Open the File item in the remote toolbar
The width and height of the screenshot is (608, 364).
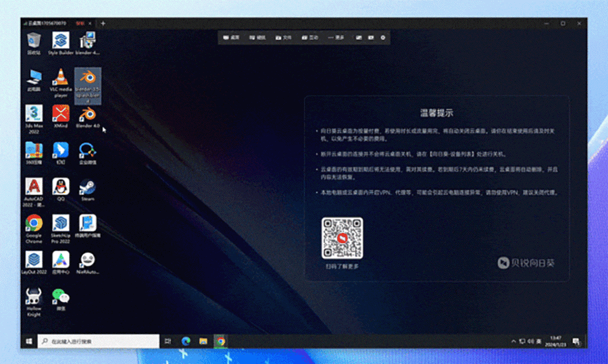pyautogui.click(x=284, y=38)
